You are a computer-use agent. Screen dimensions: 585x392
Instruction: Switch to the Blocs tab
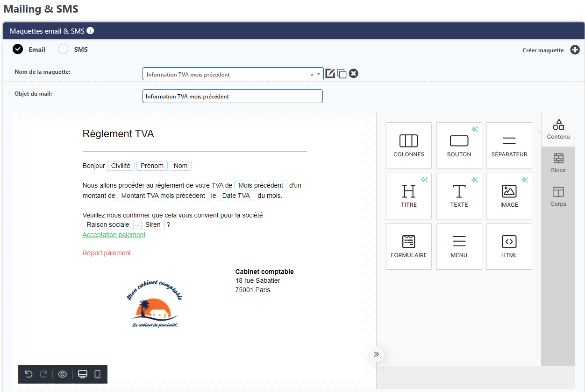click(558, 163)
